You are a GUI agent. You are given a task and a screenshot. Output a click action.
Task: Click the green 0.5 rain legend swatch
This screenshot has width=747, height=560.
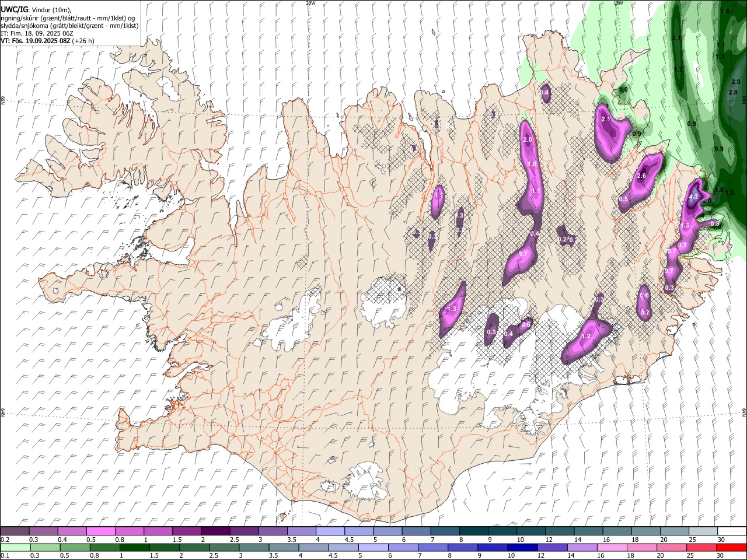75,548
